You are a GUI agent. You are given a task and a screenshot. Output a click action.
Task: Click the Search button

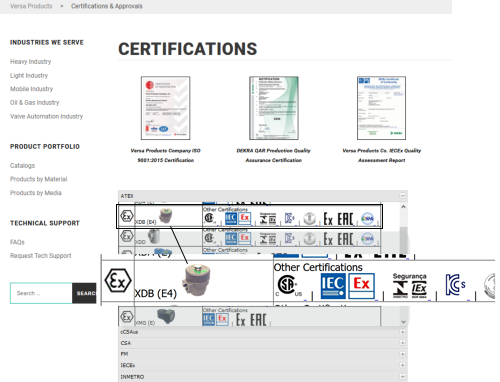click(84, 293)
